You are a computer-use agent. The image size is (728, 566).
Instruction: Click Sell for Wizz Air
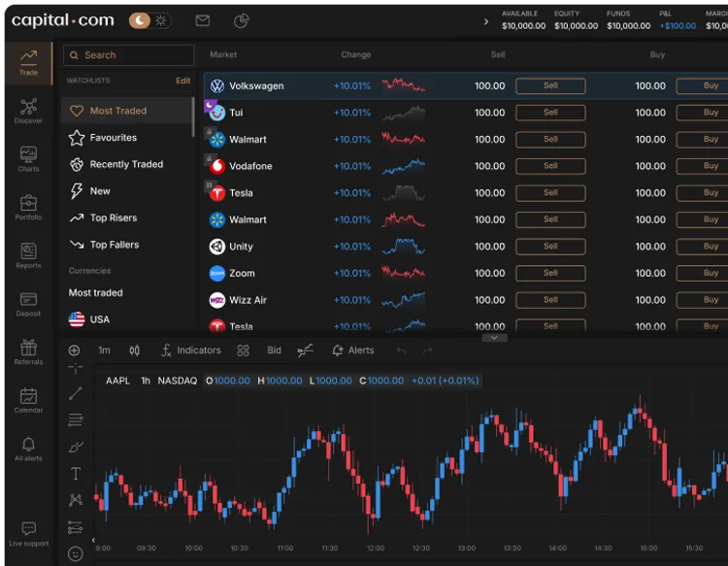[550, 300]
